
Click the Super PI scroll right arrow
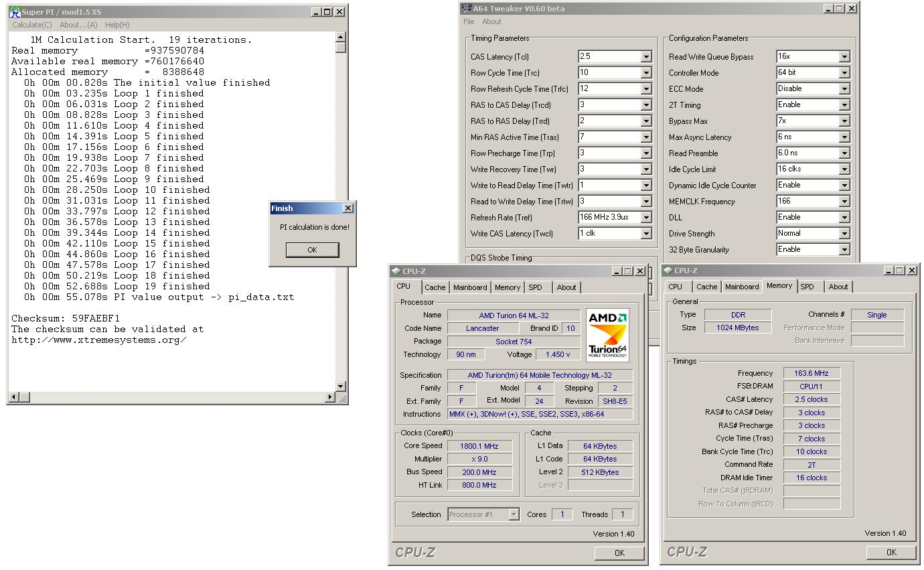pos(329,397)
